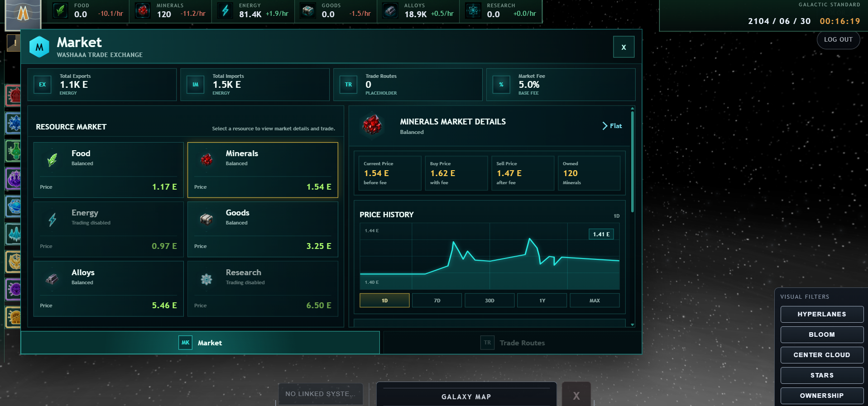
Task: Select the Energy resource card
Action: 108,229
